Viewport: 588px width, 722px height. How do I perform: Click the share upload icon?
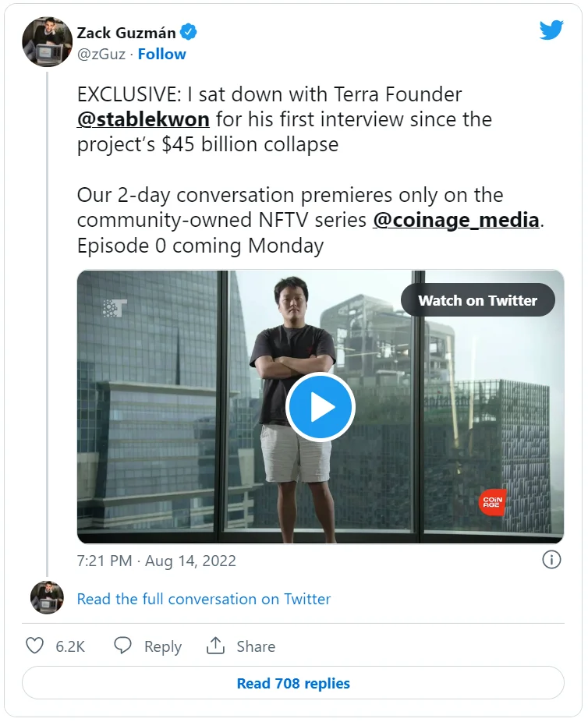coord(215,646)
